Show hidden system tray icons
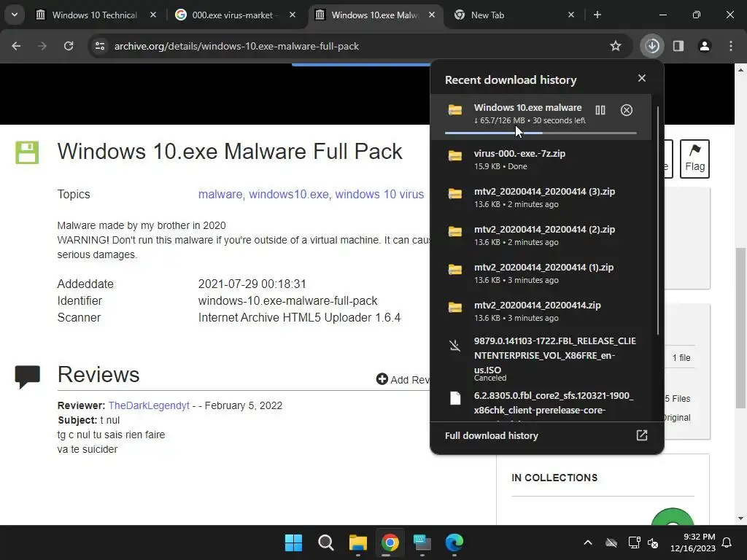 point(588,542)
